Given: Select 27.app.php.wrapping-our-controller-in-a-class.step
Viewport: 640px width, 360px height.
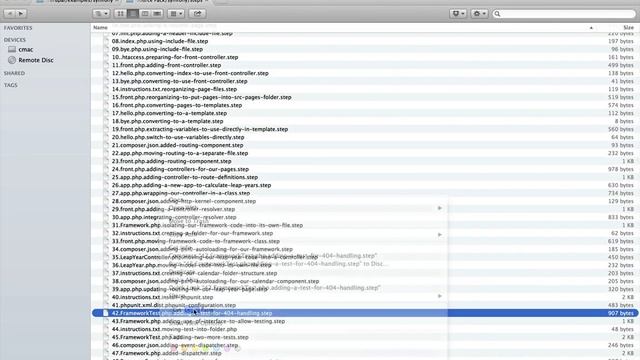Looking at the screenshot, I should pos(181,193).
